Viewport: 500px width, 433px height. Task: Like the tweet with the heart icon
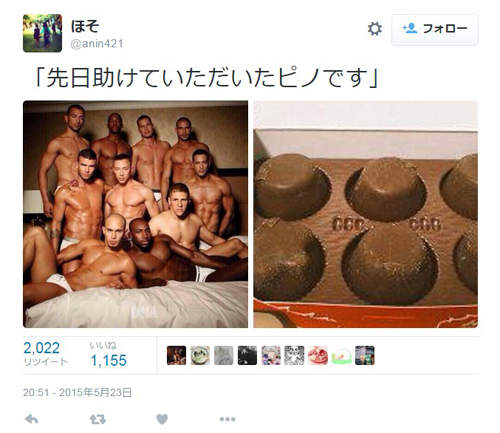click(x=162, y=419)
